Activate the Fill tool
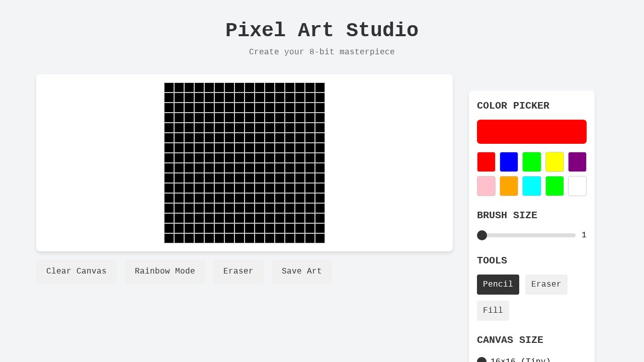Viewport: 644px width, 362px height. coord(493,310)
